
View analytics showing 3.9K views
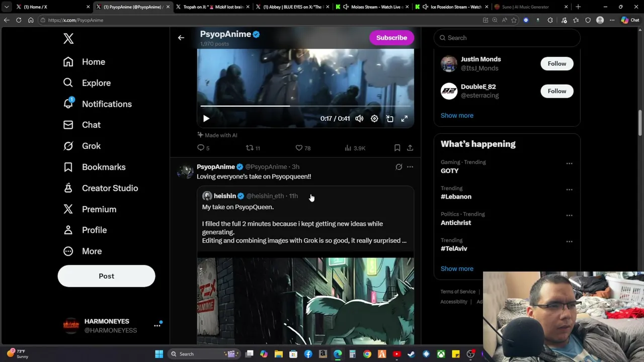(x=355, y=148)
